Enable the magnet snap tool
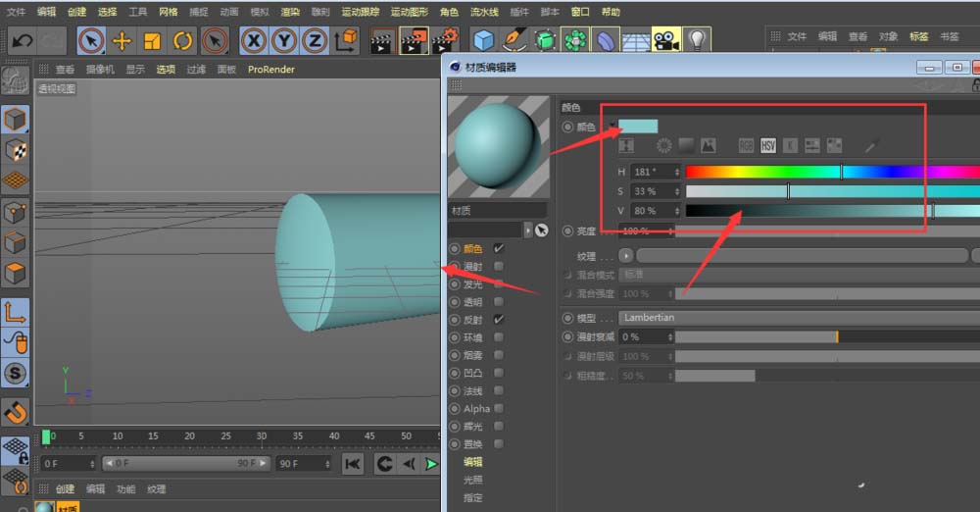The height and width of the screenshot is (512, 980). [x=15, y=410]
